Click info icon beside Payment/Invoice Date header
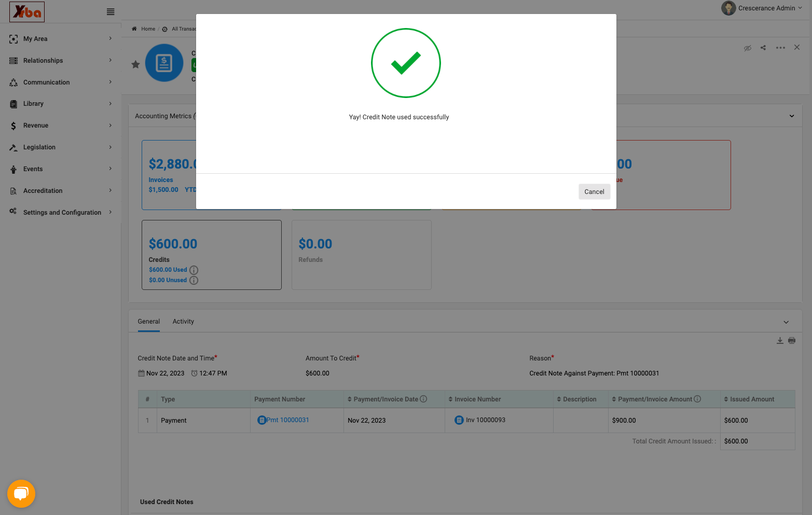Image resolution: width=812 pixels, height=515 pixels. (423, 399)
